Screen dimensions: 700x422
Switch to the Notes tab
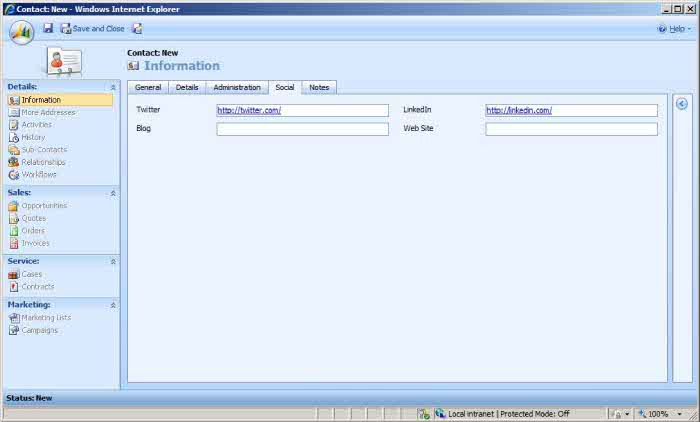tap(319, 88)
